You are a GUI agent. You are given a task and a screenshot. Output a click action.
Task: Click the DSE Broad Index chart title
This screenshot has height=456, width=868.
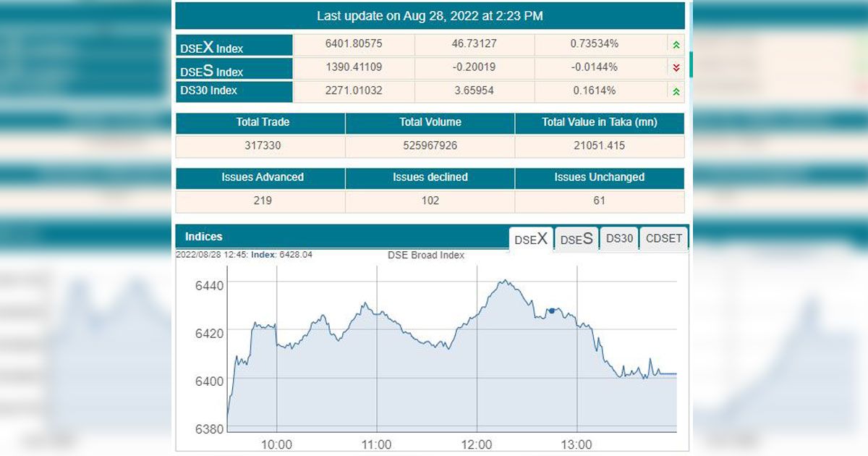[426, 256]
